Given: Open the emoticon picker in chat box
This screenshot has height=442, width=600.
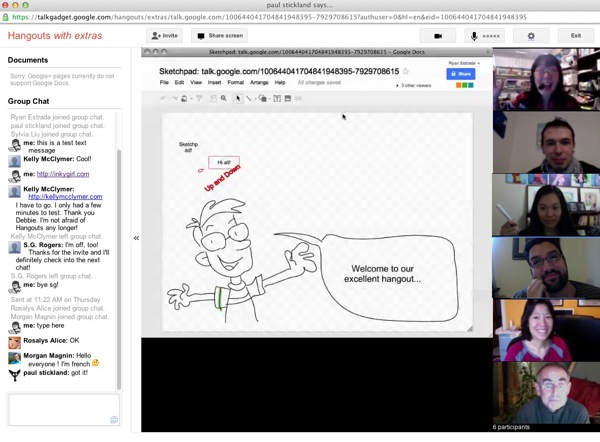Looking at the screenshot, I should (x=114, y=419).
